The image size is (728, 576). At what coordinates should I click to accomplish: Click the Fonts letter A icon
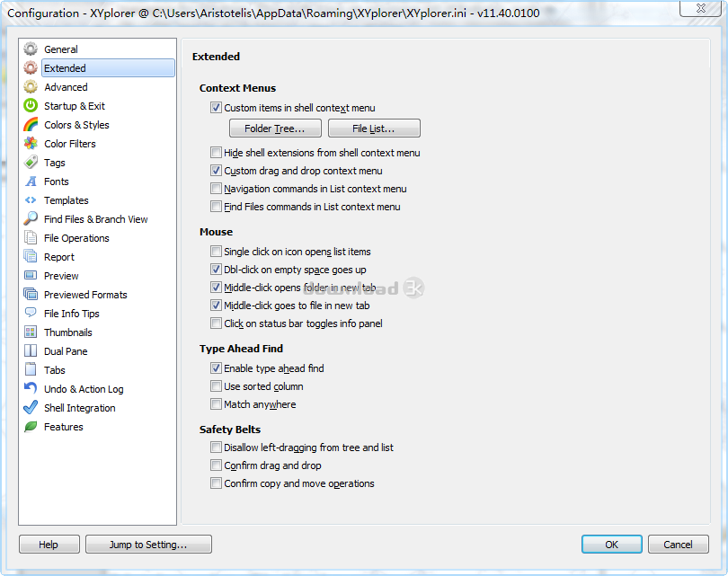31,181
